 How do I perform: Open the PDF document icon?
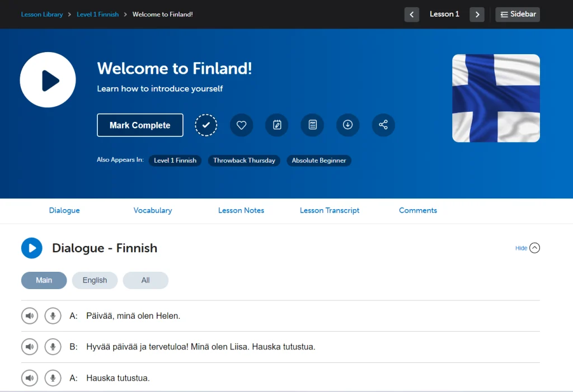[x=312, y=125]
